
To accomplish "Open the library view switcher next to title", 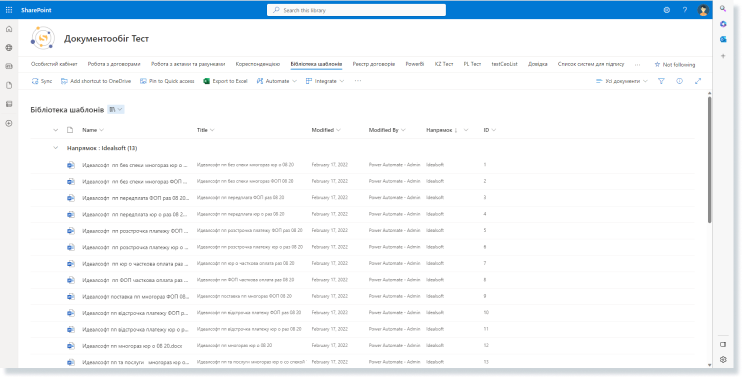I will click(x=116, y=109).
